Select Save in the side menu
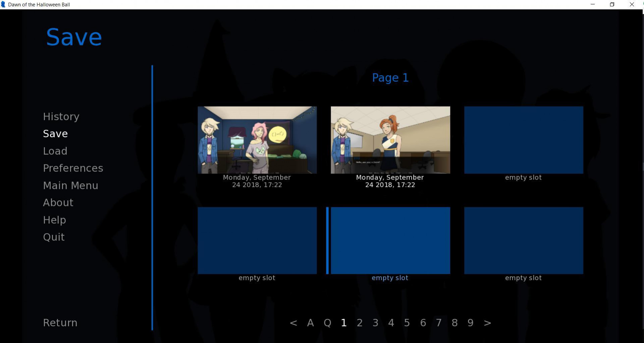 (x=55, y=134)
